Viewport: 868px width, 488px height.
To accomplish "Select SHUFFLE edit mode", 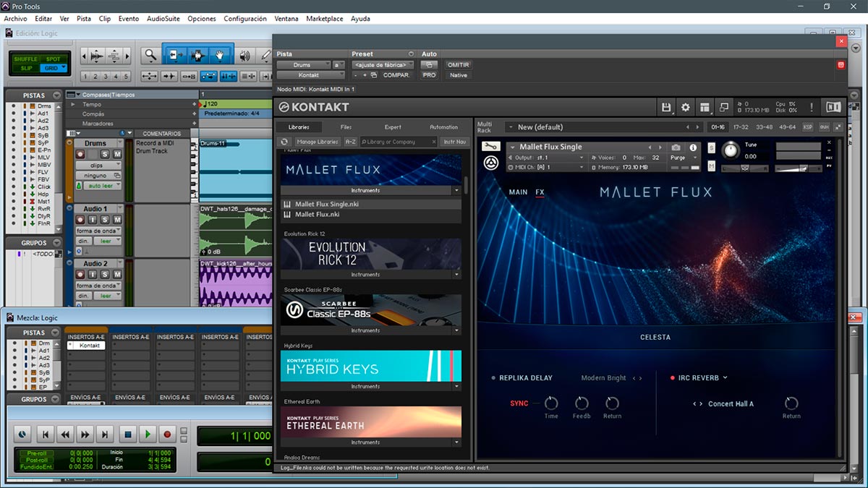I will [x=26, y=59].
